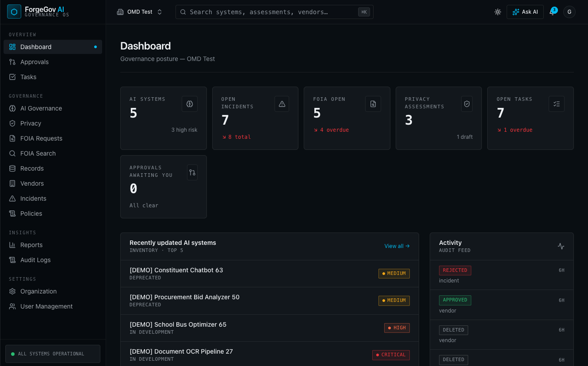Click the Records database icon
Viewport: 588px width, 366px height.
coord(12,168)
